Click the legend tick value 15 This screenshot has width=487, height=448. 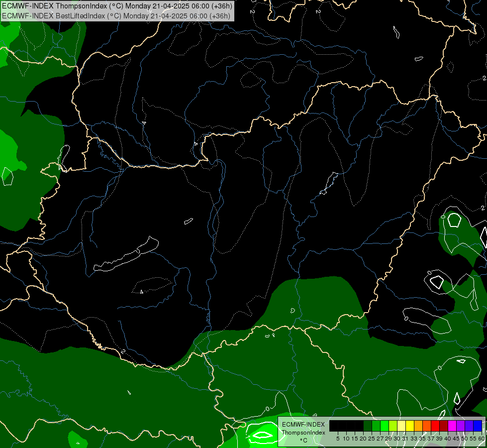[x=355, y=439]
